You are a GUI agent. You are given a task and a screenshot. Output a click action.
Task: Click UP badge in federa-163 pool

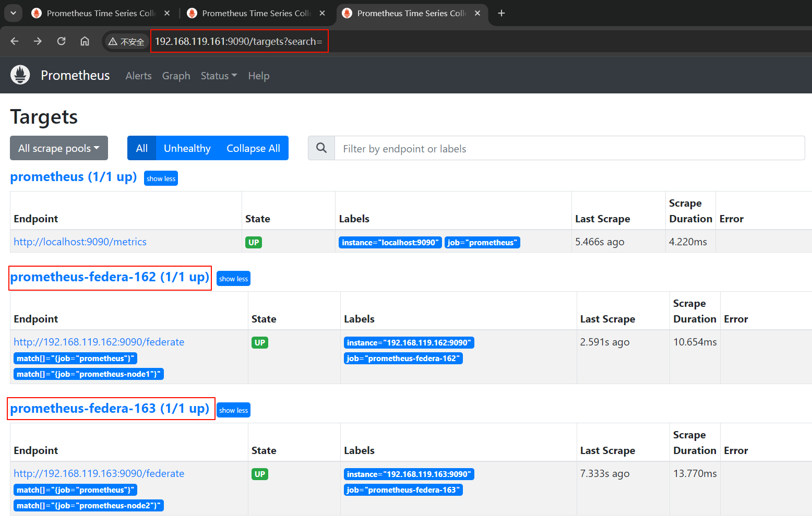(260, 474)
